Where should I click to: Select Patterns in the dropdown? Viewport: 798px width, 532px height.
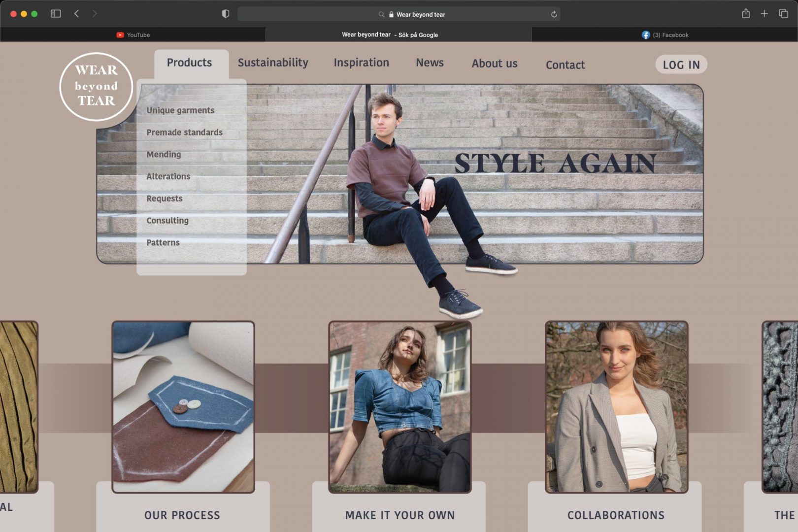[163, 242]
